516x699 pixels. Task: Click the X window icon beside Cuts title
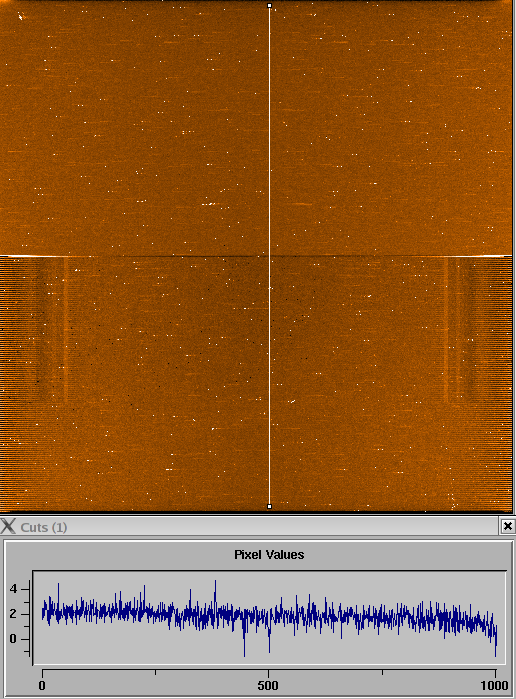[x=8, y=526]
